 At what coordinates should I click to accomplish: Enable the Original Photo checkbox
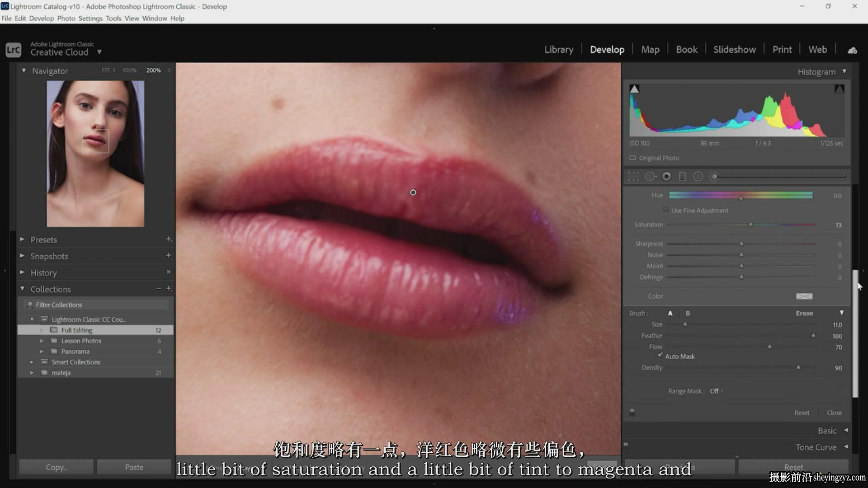tap(633, 158)
